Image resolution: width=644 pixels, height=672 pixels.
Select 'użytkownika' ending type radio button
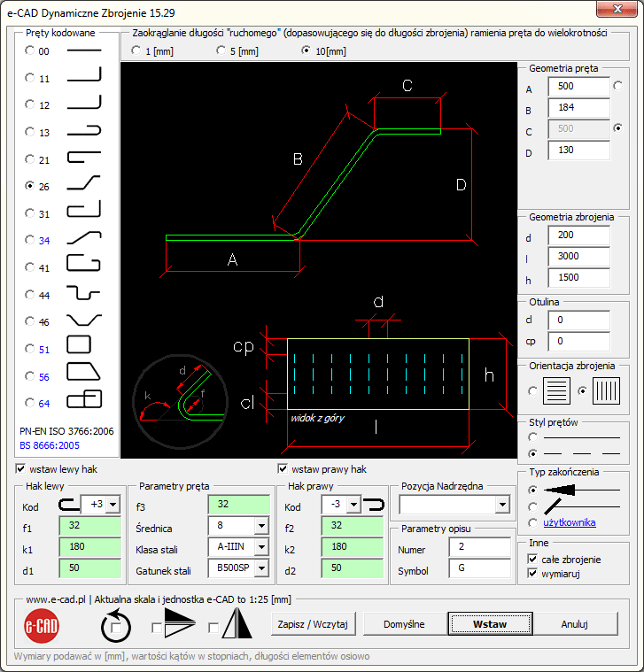pos(533,522)
